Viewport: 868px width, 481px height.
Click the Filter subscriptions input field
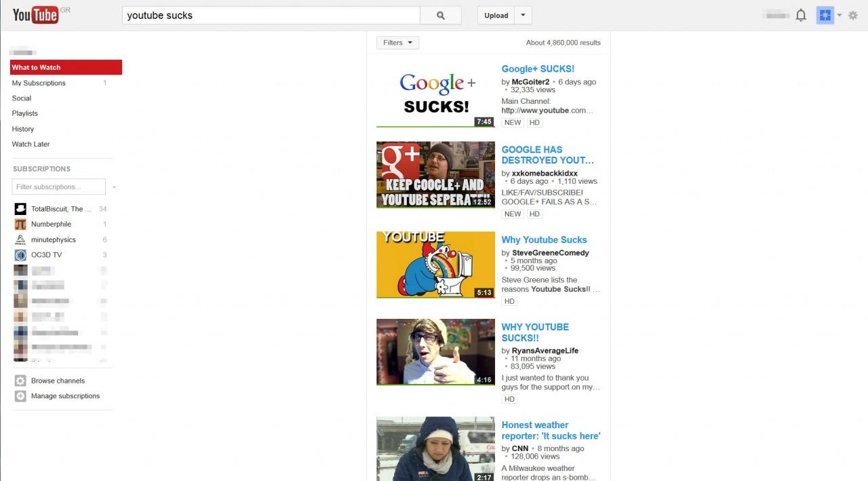coord(59,187)
